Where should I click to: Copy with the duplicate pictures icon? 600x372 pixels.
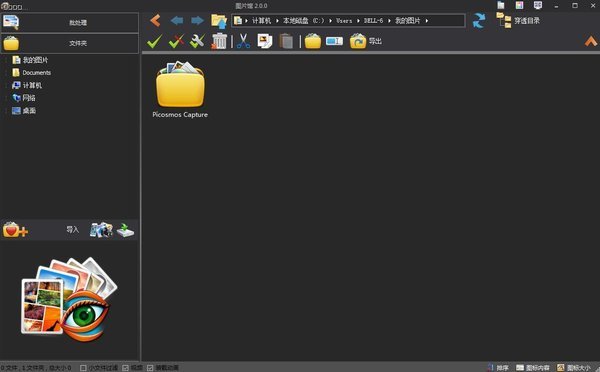(x=265, y=41)
